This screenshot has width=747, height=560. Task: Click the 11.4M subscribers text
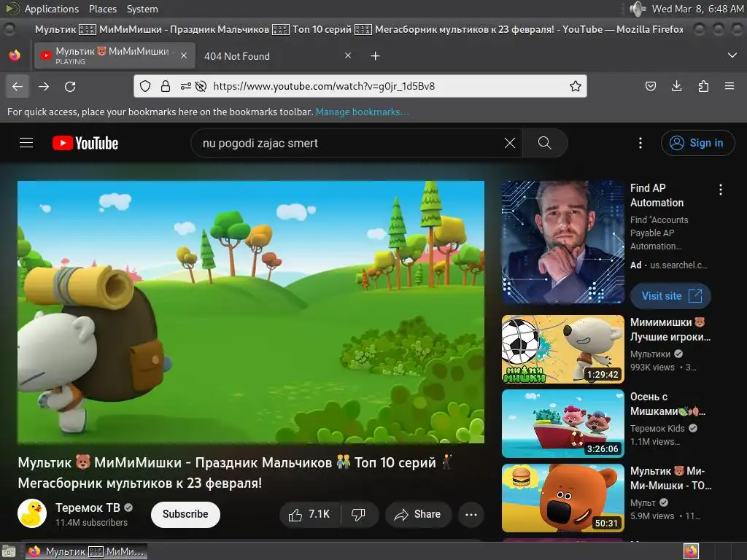pyautogui.click(x=91, y=522)
